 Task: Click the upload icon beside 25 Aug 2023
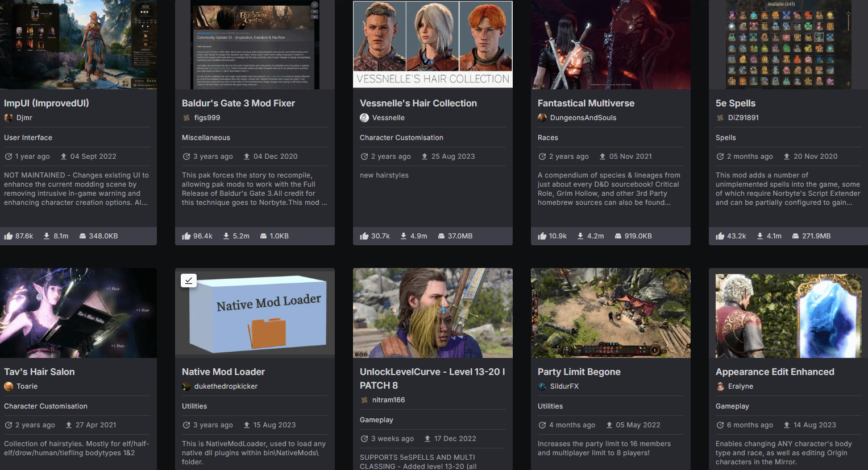pos(425,156)
